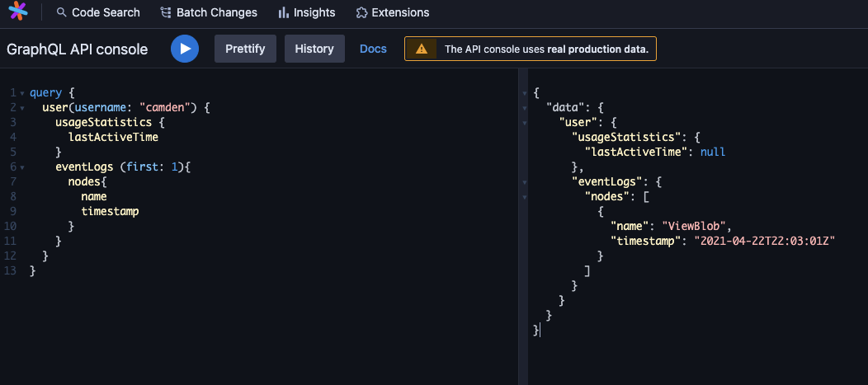The image size is (868, 385).
Task: Open Extensions from navigation
Action: pyautogui.click(x=393, y=12)
